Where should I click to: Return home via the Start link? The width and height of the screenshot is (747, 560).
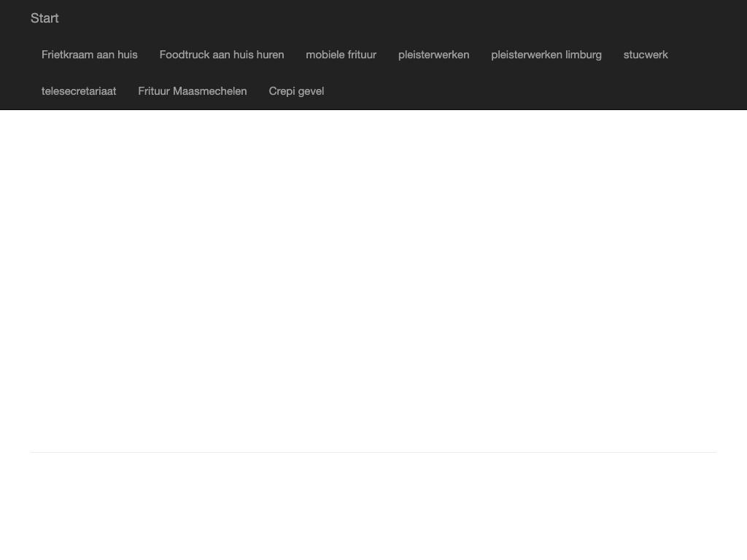44,18
